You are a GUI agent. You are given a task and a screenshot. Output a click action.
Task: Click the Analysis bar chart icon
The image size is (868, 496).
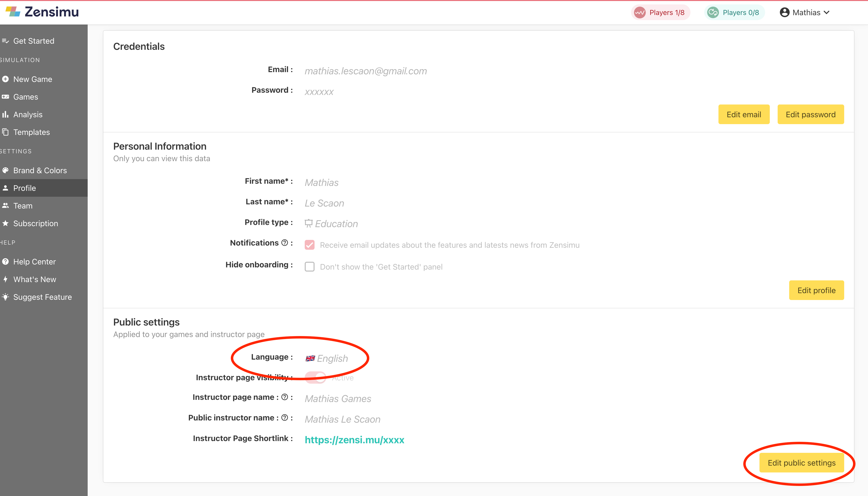click(x=5, y=115)
